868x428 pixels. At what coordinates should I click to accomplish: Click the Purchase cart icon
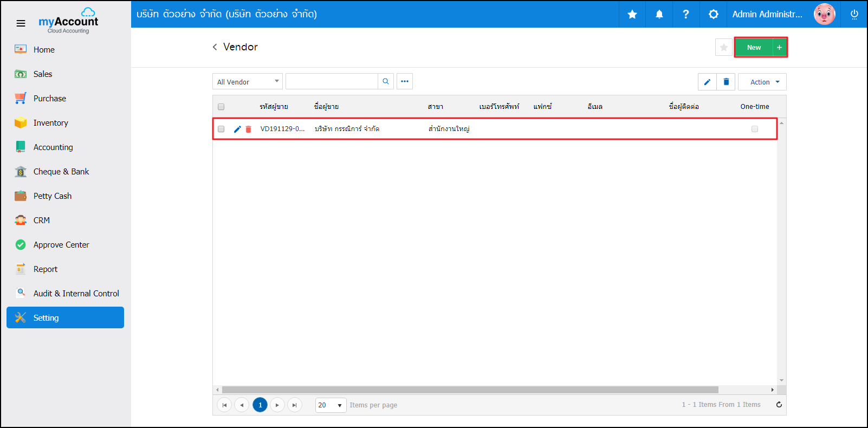[x=21, y=98]
